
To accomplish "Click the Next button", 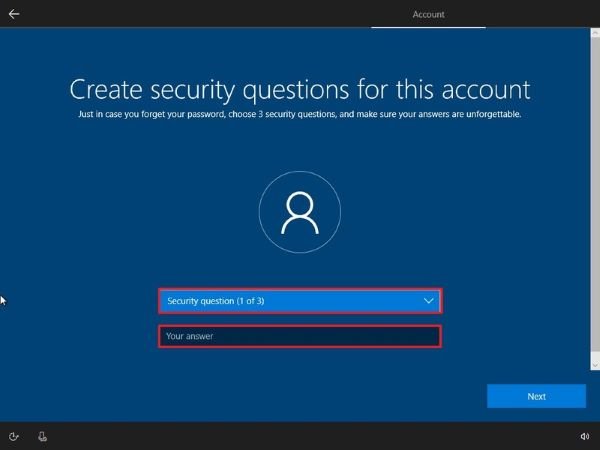I will pos(536,396).
